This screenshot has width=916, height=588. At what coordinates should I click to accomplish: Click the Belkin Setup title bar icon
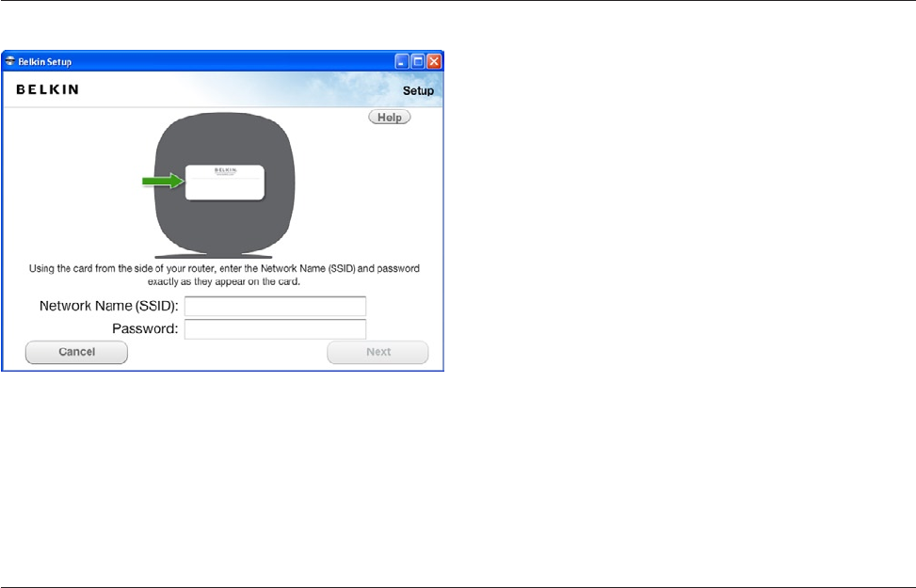(10, 61)
